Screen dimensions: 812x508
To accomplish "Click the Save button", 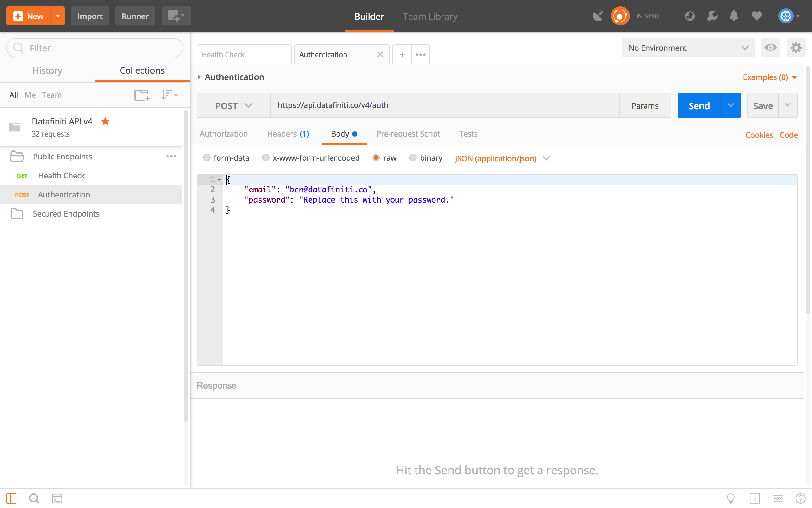I will 763,105.
